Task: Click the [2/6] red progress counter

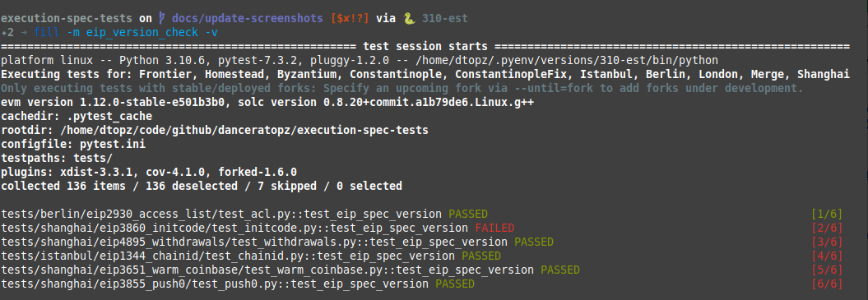Action: click(x=827, y=228)
